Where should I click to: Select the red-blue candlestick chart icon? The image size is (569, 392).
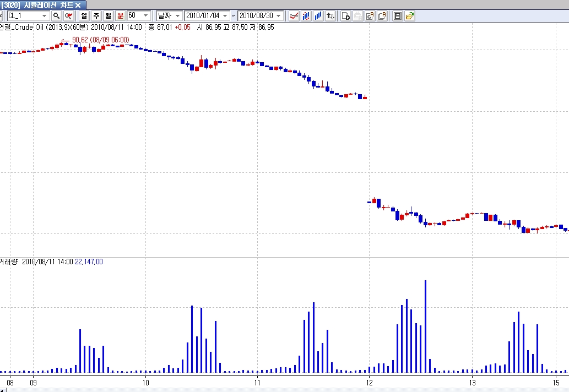point(306,16)
